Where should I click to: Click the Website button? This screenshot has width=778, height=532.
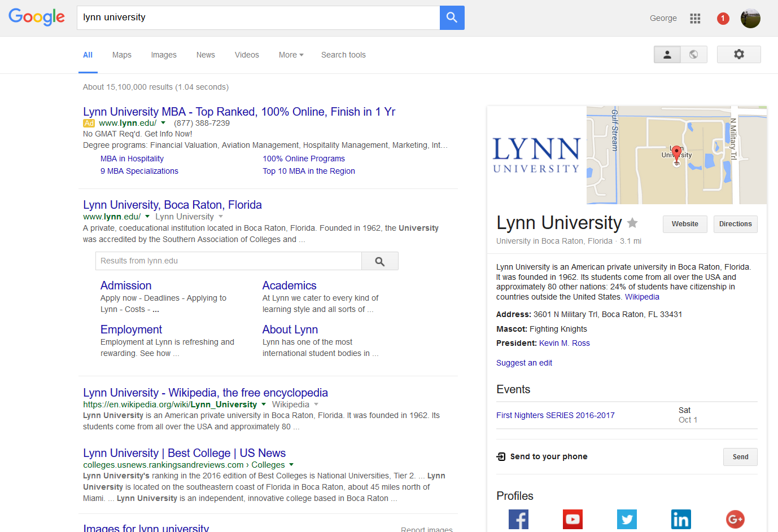(685, 224)
